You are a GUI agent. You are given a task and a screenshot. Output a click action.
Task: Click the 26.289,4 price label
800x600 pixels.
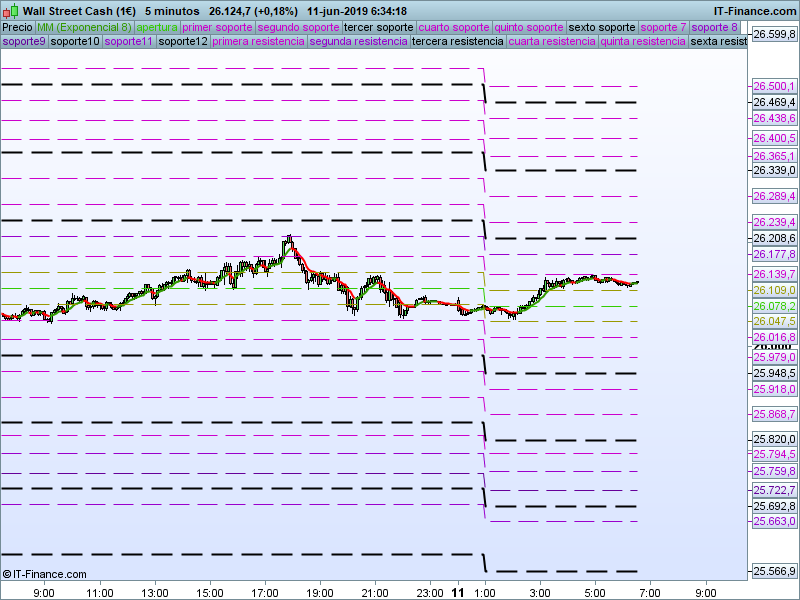(x=774, y=196)
